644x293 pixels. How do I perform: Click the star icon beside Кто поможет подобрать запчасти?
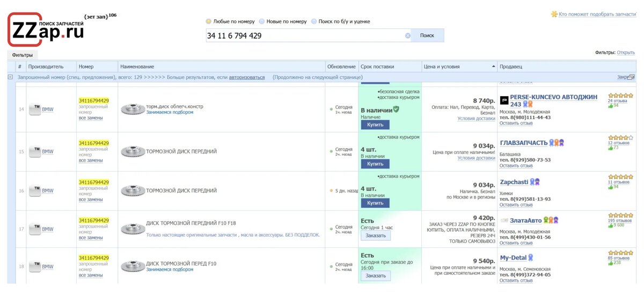click(554, 14)
